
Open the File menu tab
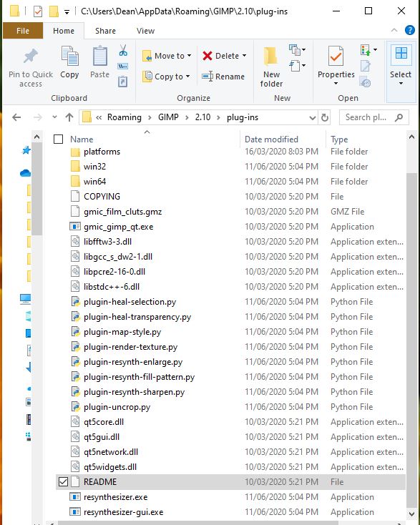(x=23, y=31)
